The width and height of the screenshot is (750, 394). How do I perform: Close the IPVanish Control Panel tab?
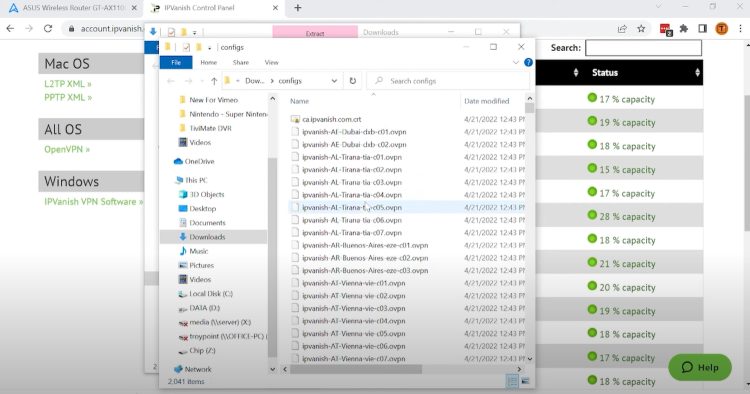pos(276,8)
